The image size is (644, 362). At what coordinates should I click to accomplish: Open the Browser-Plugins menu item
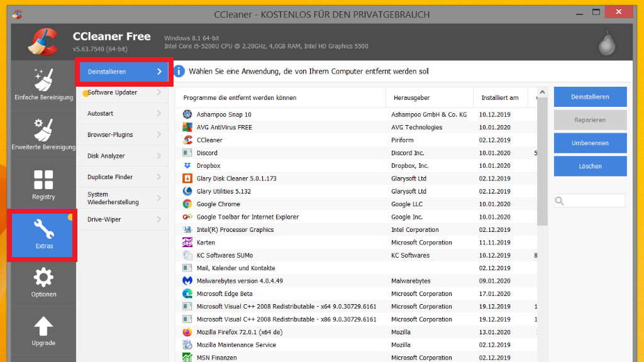[x=110, y=134]
